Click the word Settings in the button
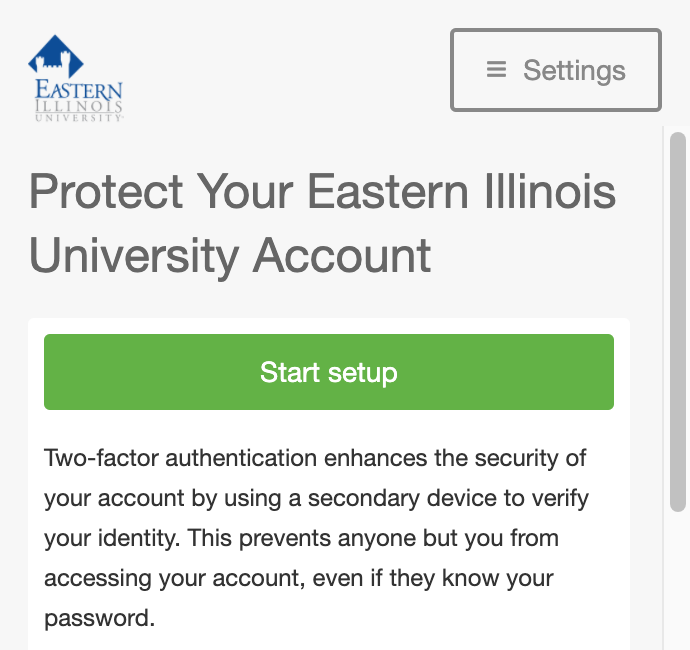The image size is (690, 650). click(x=574, y=70)
